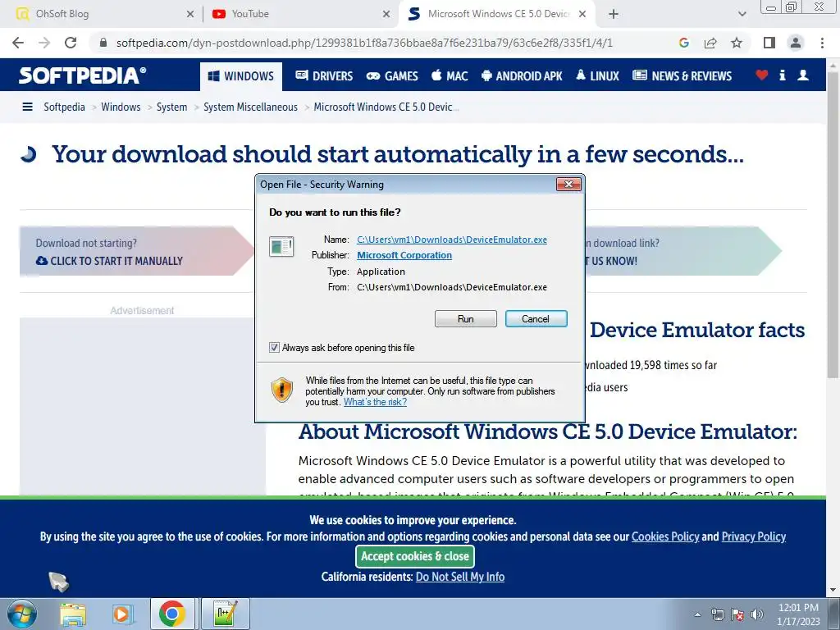Open Windows Explorer from the taskbar
This screenshot has width=840, height=630.
(73, 614)
